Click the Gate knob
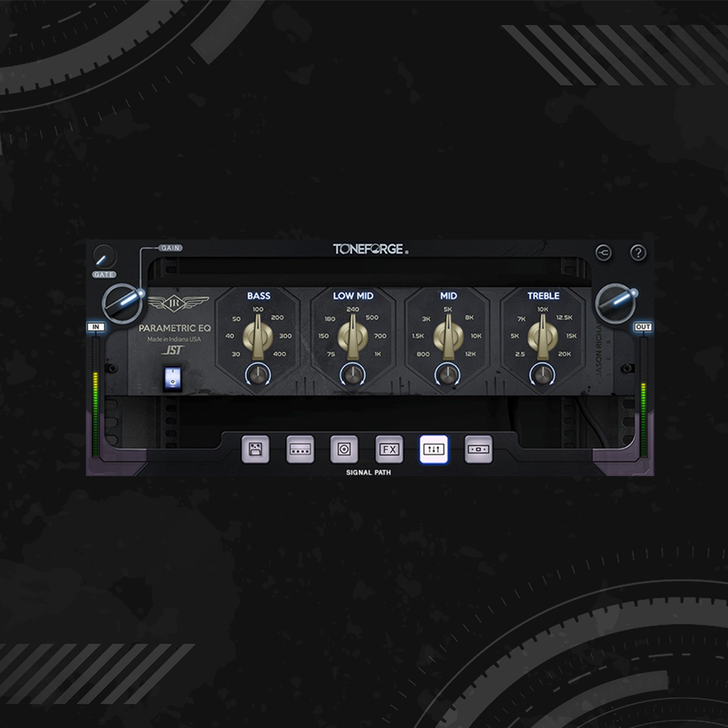Image resolution: width=728 pixels, height=728 pixels. click(x=104, y=257)
